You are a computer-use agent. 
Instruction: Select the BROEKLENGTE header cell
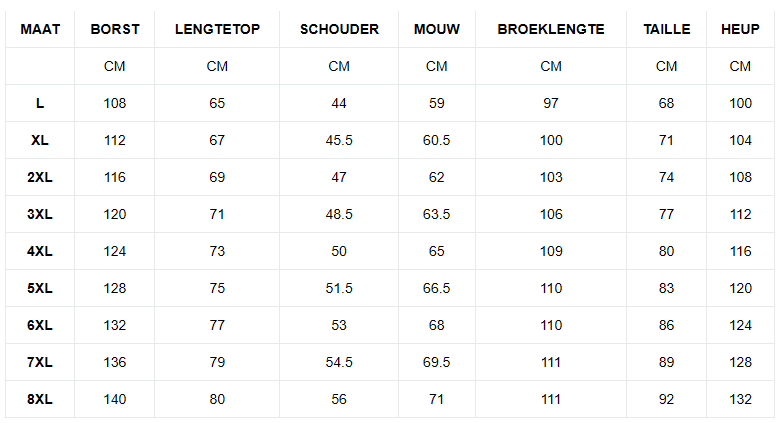point(551,29)
